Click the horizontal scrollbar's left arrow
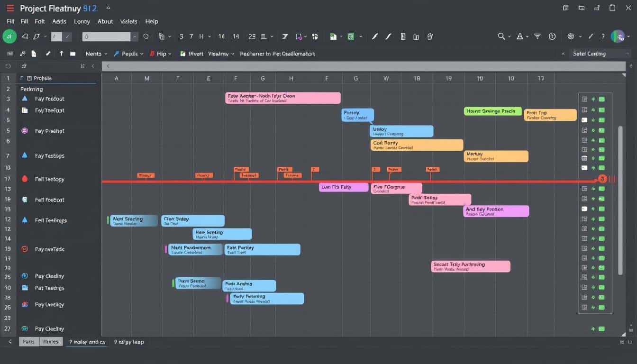Screen dimensions: 637x364 (x=108, y=66)
